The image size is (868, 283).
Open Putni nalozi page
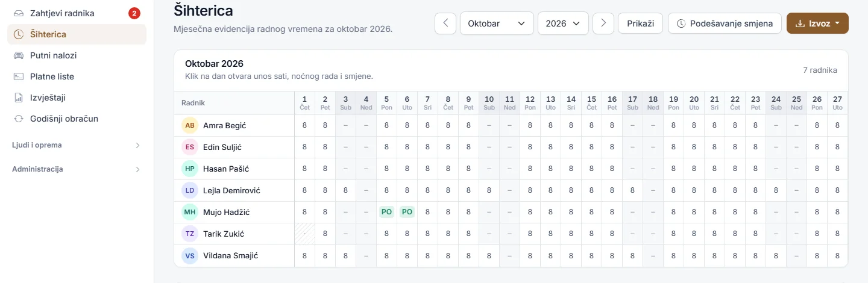[x=77, y=55]
